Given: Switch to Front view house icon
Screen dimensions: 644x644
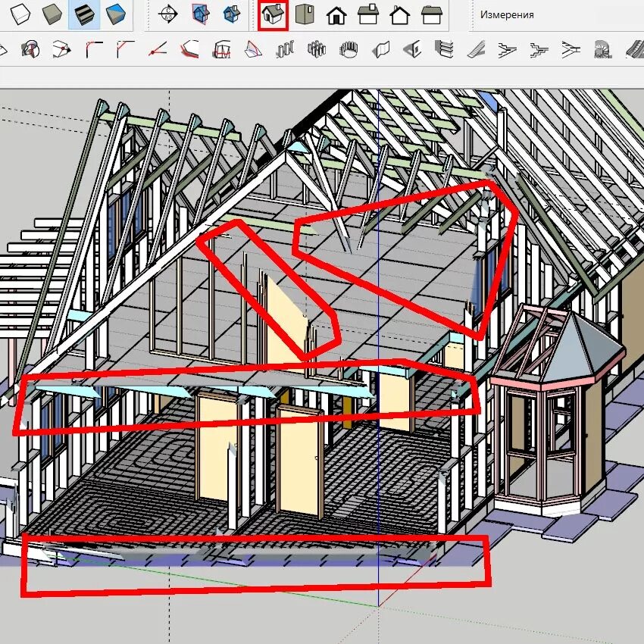Looking at the screenshot, I should click(336, 15).
